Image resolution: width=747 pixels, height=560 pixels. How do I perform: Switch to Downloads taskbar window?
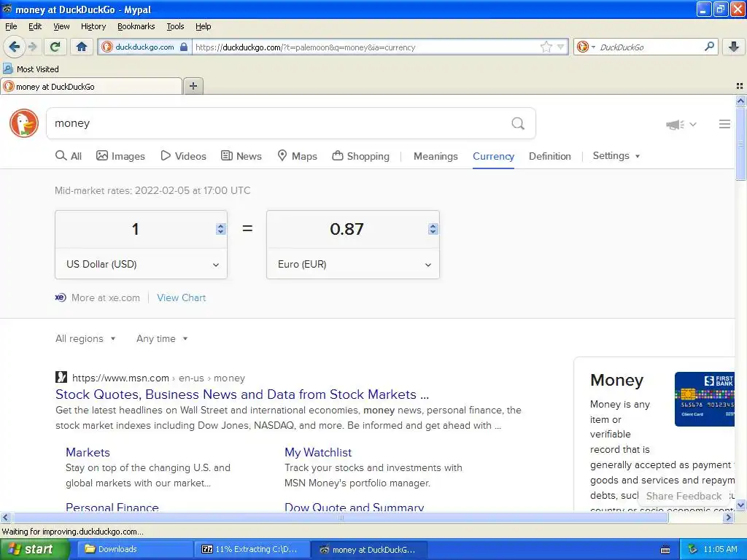click(x=134, y=549)
